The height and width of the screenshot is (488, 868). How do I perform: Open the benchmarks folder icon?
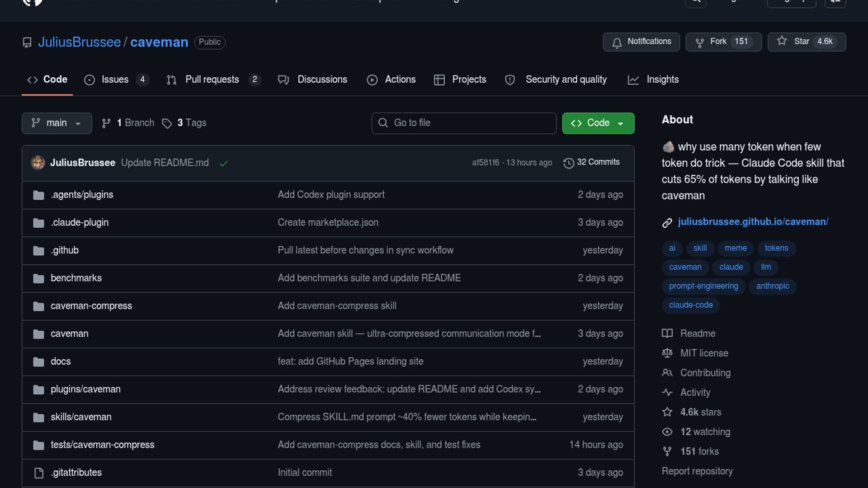38,278
